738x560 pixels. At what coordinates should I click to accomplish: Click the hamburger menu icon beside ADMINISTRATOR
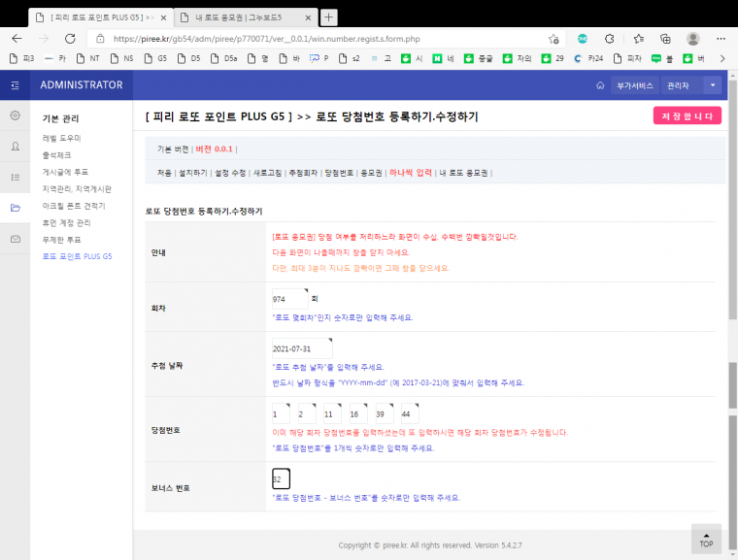(15, 85)
